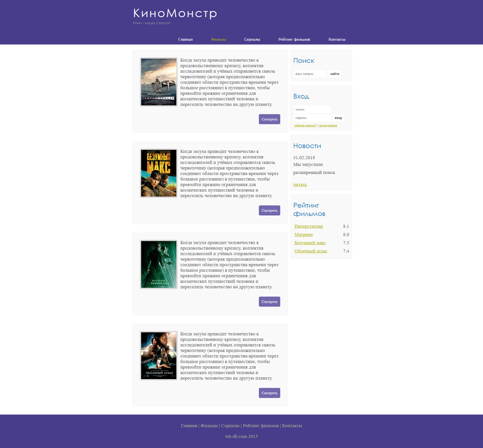
Task: Click the Новости sidebar heading
Action: point(307,146)
